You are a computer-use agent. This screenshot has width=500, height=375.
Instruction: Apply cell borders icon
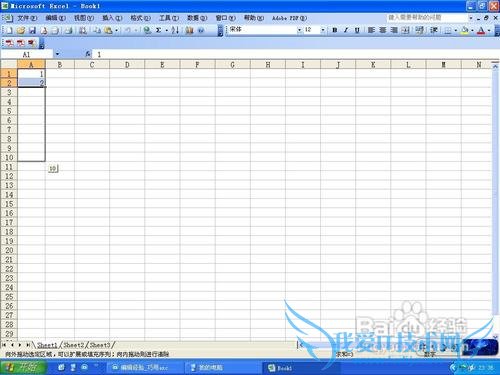click(x=448, y=30)
